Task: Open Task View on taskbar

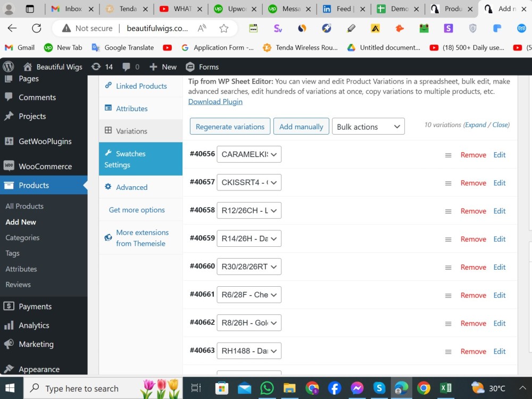Action: [x=196, y=388]
